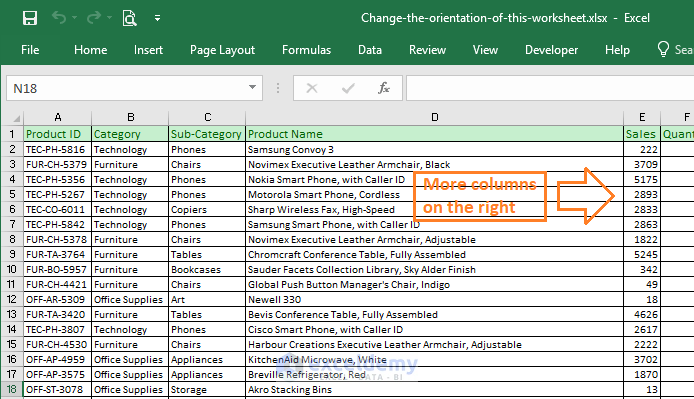Select column D header
This screenshot has height=399, width=694.
pyautogui.click(x=434, y=117)
